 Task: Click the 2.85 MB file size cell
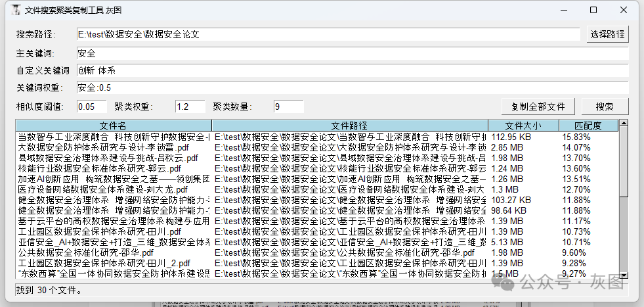click(x=507, y=147)
